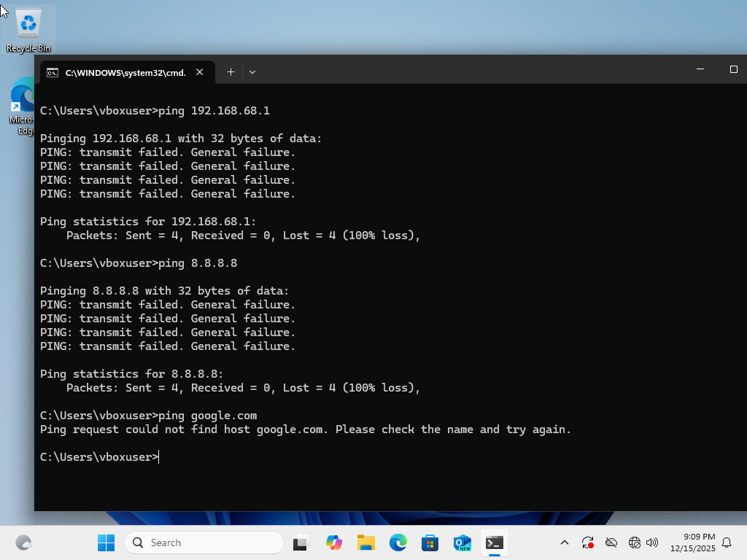
Task: Launch Microsoft Edge from the taskbar
Action: point(398,542)
